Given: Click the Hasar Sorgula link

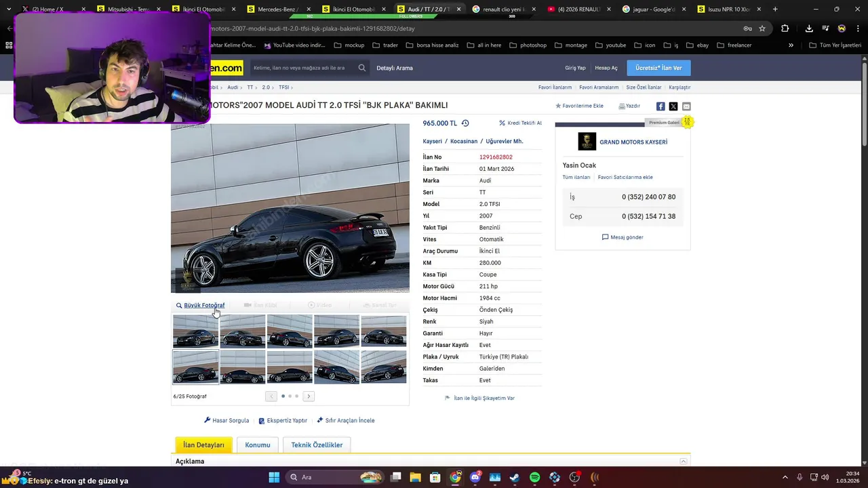Looking at the screenshot, I should pyautogui.click(x=226, y=420).
